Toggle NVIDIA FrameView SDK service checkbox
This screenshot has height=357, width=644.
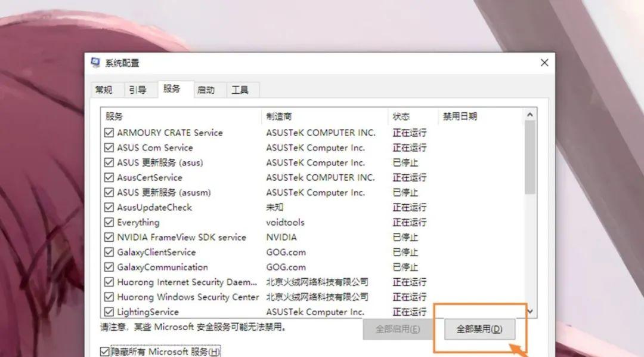tap(109, 237)
